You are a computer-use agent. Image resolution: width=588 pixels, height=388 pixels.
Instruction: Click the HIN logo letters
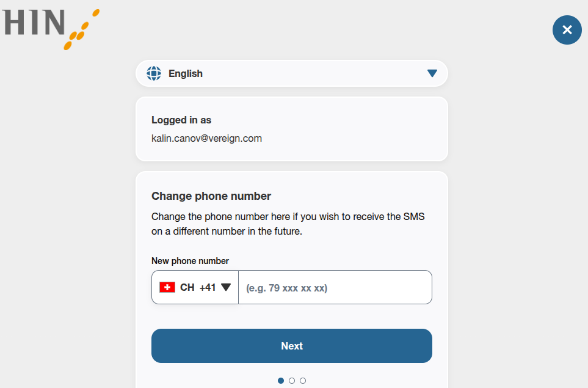34,23
